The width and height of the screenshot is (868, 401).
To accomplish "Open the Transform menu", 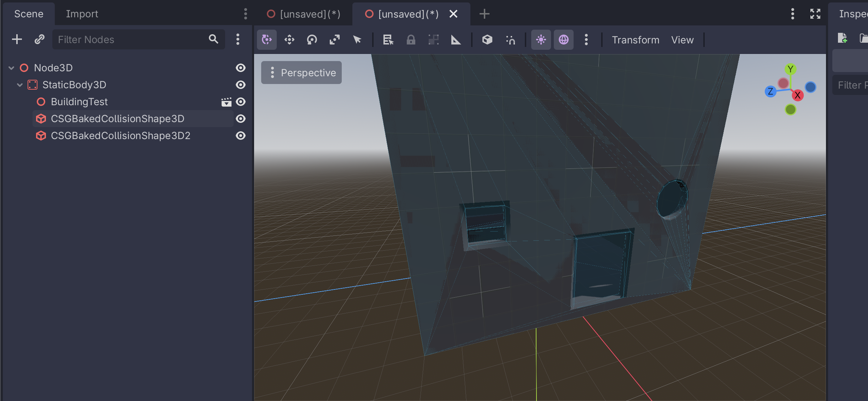I will coord(635,40).
